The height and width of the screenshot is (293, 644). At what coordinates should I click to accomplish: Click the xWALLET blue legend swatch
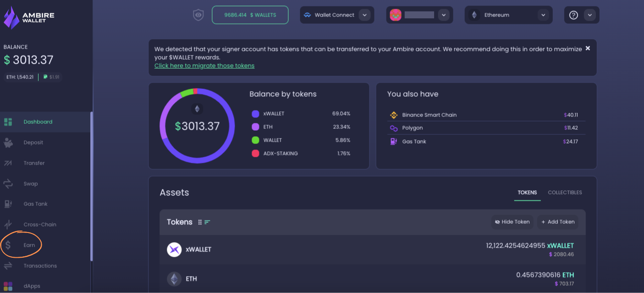tap(255, 114)
